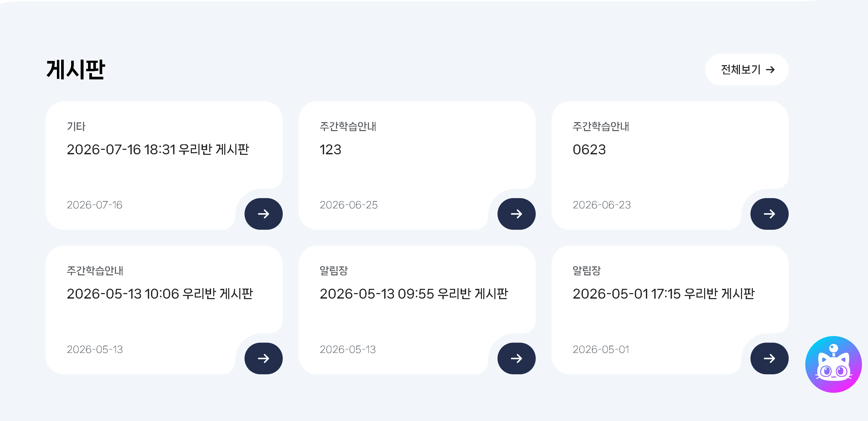868x421 pixels.
Task: Click arrow icon on the 123 card
Action: (x=516, y=214)
